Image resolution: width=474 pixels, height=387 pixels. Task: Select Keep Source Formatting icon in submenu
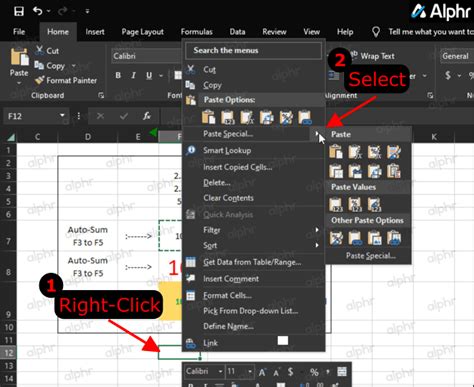tap(394, 152)
